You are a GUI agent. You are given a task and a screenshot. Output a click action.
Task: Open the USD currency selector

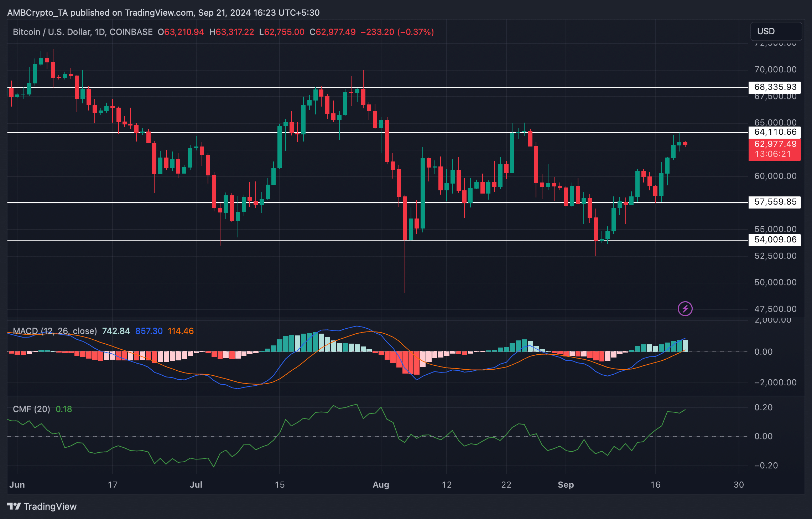click(x=776, y=31)
